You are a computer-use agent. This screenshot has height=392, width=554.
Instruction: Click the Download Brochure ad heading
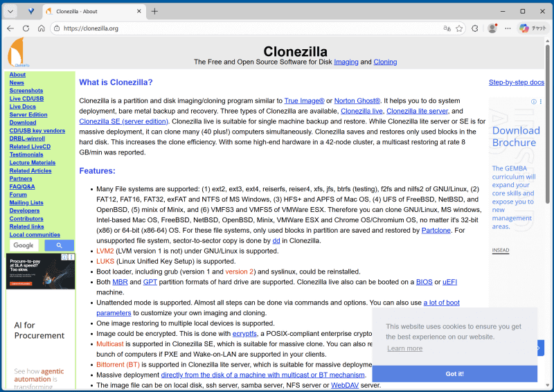pyautogui.click(x=516, y=136)
